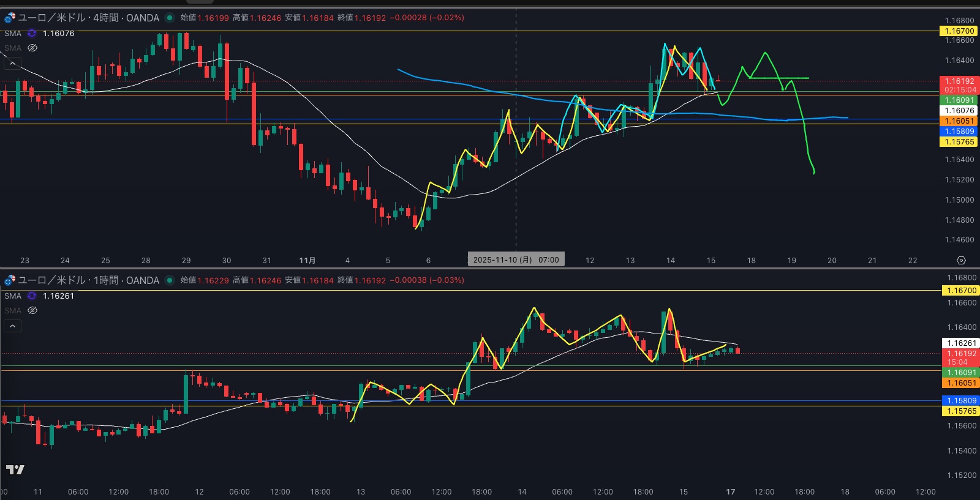This screenshot has width=980, height=500.
Task: Click the orange 1.16051 price label on bottom chart
Action: pos(961,383)
